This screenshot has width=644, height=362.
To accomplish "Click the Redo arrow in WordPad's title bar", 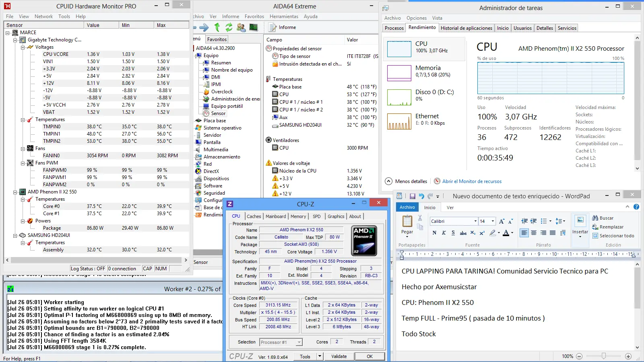I will pos(430,196).
